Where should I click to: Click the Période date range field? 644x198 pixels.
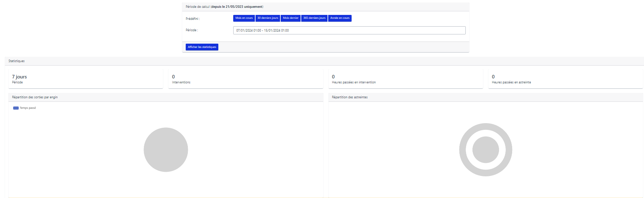pos(349,31)
